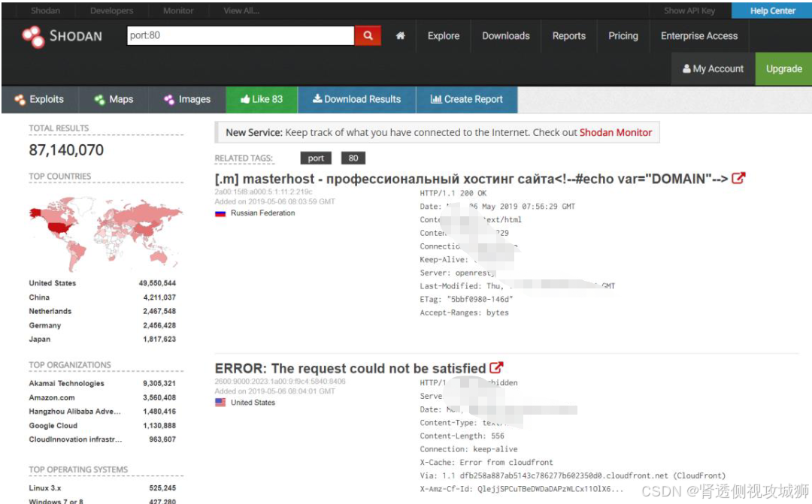812x504 pixels.
Task: Click the 'HTTP/1.1 200 OK' response line
Action: tap(453, 193)
